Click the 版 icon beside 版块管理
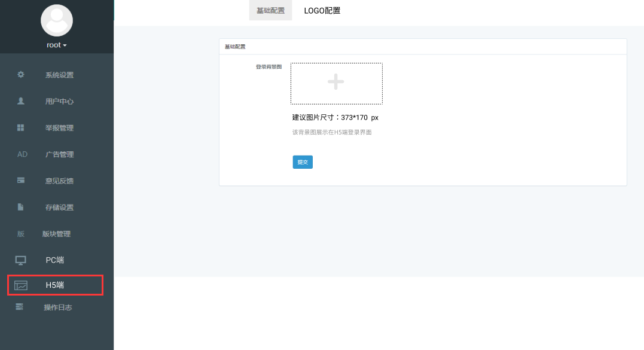 click(20, 234)
